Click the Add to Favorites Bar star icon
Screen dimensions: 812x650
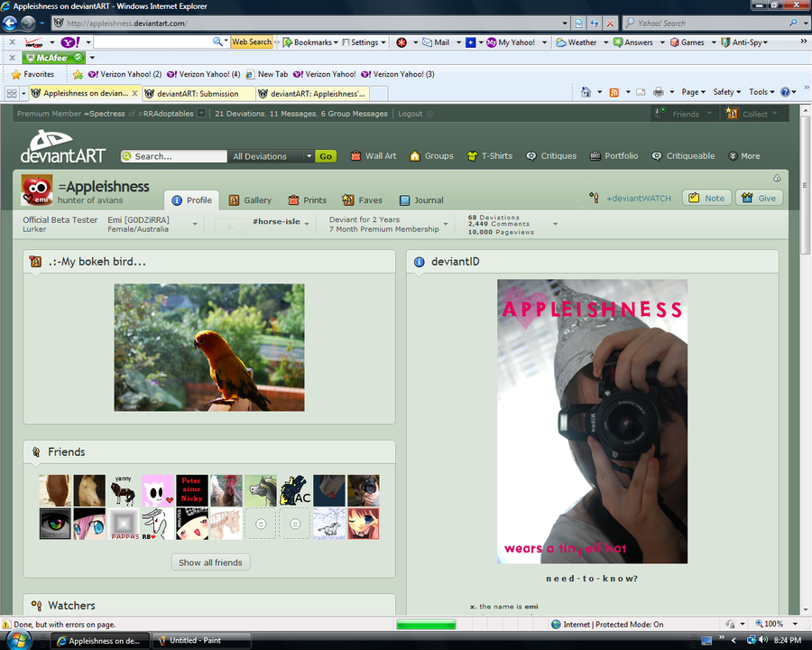(78, 75)
